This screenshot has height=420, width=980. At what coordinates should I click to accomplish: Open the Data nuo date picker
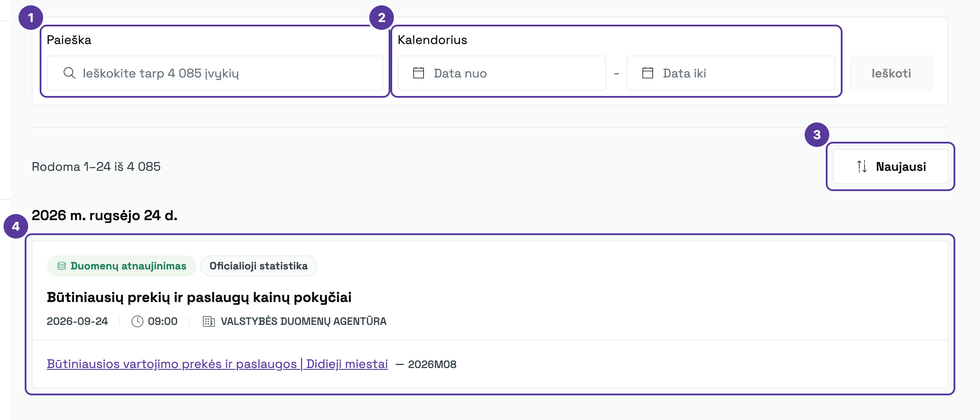[502, 73]
